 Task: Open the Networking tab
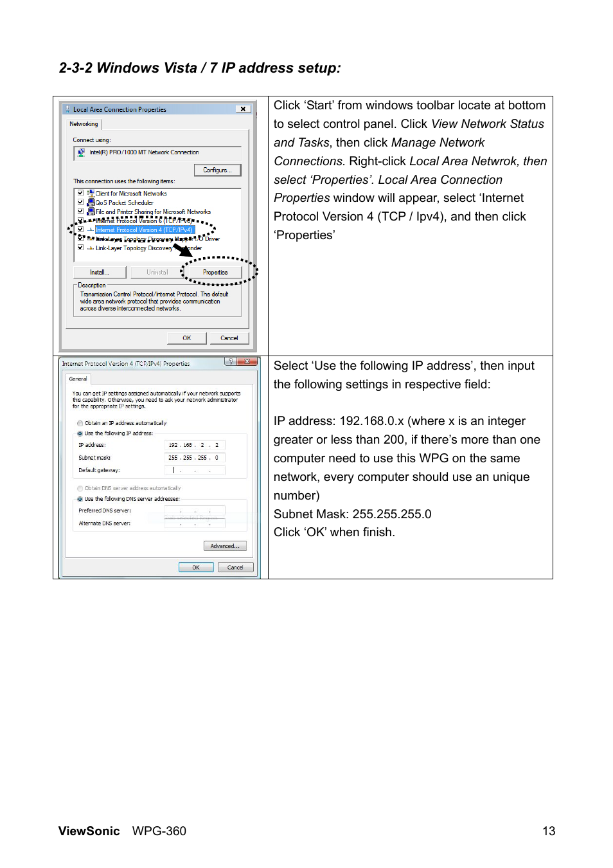pyautogui.click(x=84, y=124)
